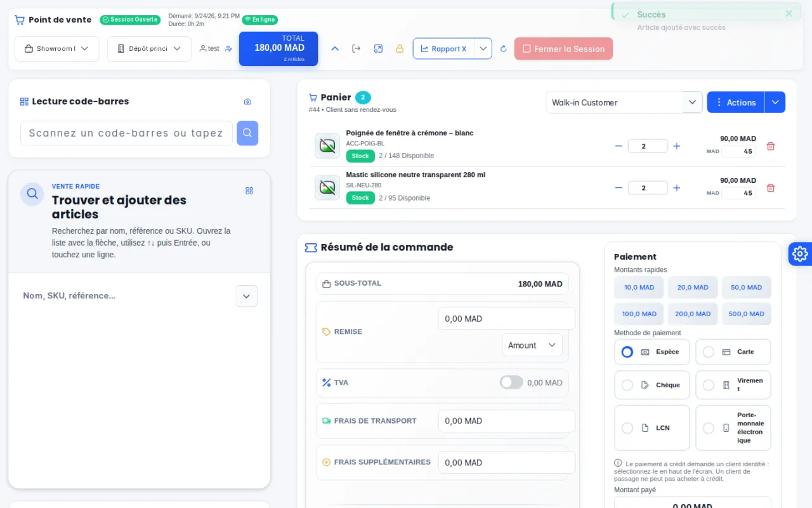Decrease quantity of Mastic silicone
The image size is (812, 508).
pyautogui.click(x=619, y=188)
